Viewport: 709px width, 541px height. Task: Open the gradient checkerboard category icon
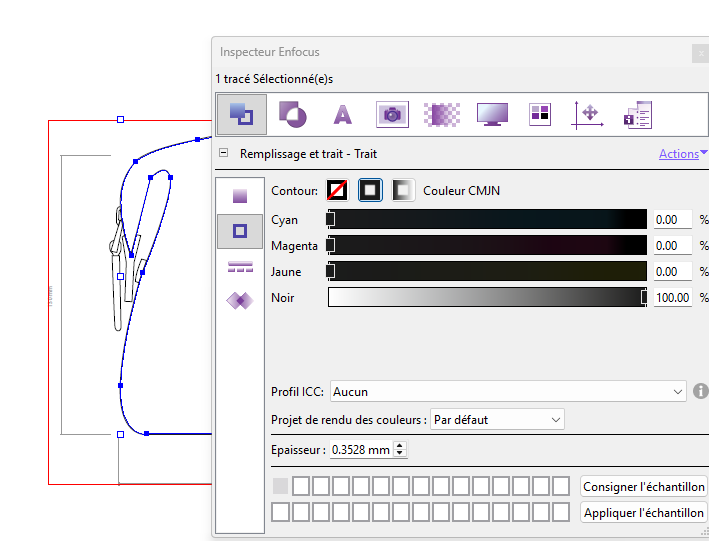442,114
